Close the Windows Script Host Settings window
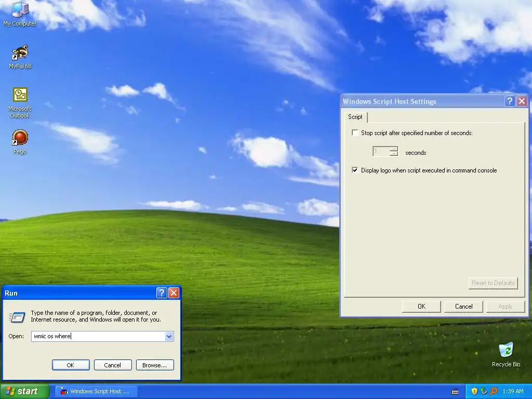Viewport: 532px width, 399px height. 522,101
